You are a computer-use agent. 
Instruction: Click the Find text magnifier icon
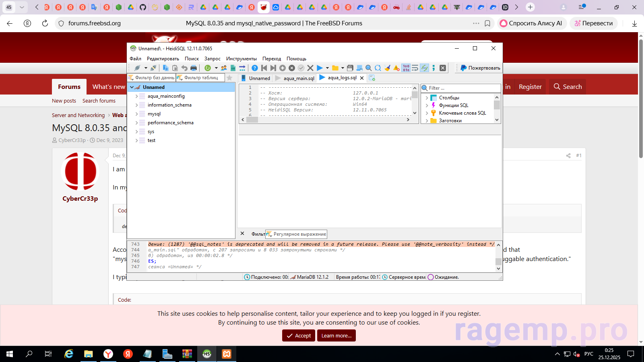(368, 68)
